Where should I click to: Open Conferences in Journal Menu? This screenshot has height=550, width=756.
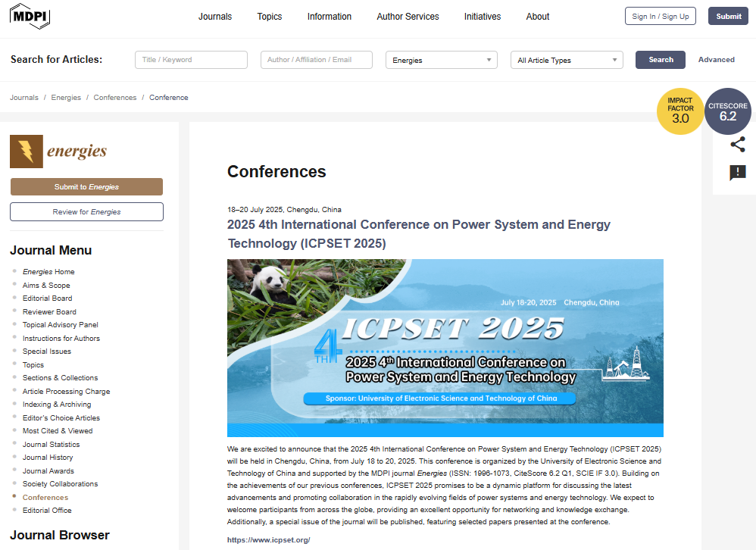(x=45, y=498)
